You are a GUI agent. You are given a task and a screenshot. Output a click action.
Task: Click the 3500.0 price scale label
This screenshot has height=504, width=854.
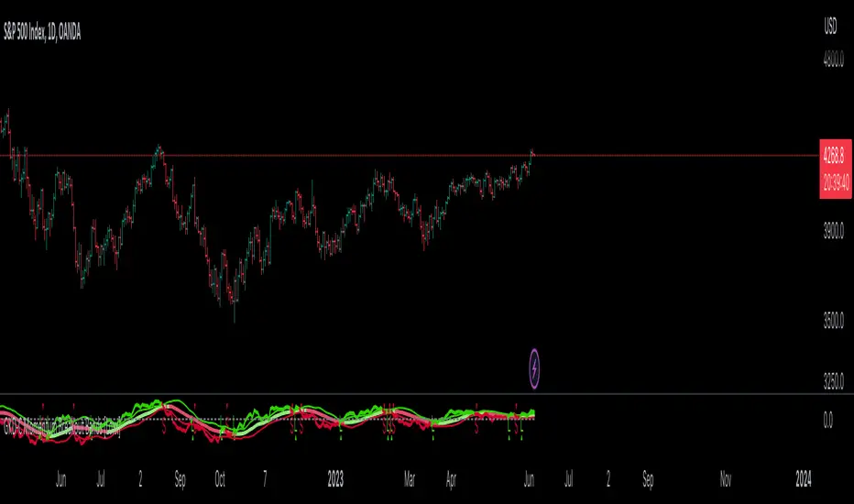(x=833, y=321)
